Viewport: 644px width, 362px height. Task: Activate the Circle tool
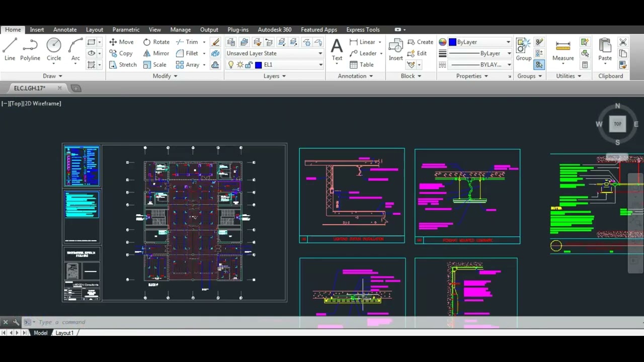[54, 49]
